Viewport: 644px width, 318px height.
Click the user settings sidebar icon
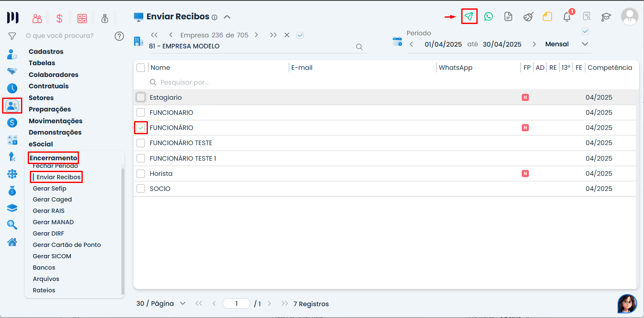click(x=12, y=54)
